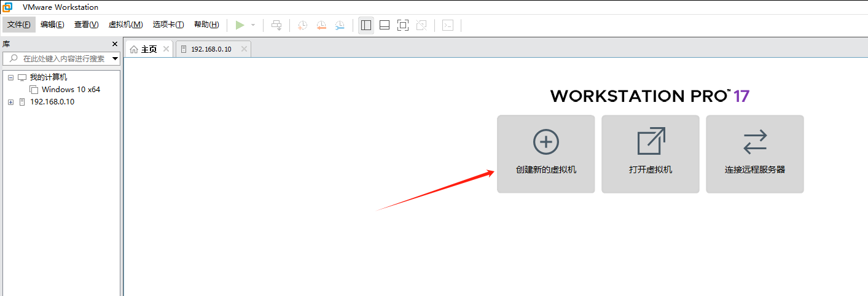Image resolution: width=868 pixels, height=296 pixels.
Task: Toggle the show library sidebar icon
Action: [x=366, y=25]
